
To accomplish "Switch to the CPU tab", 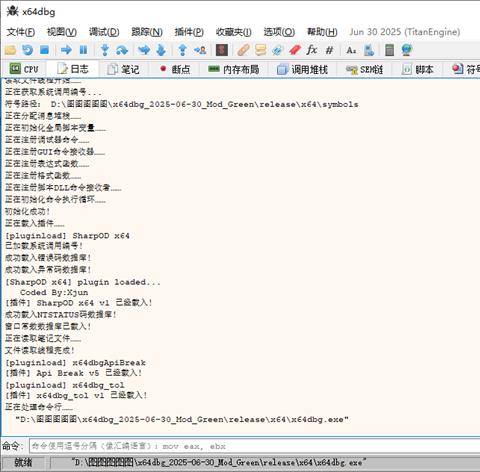I will tap(24, 69).
